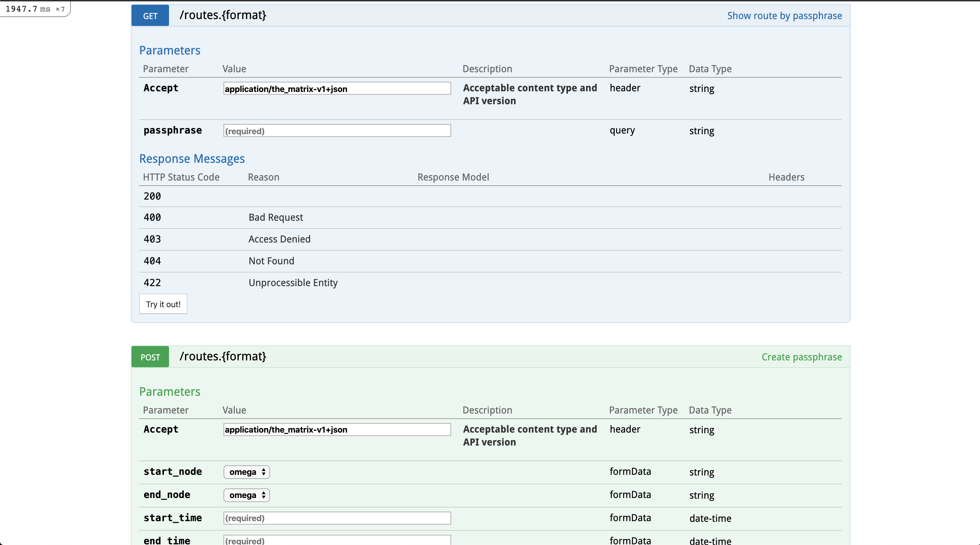
Task: Click the GET section Accept header field
Action: pyautogui.click(x=337, y=89)
